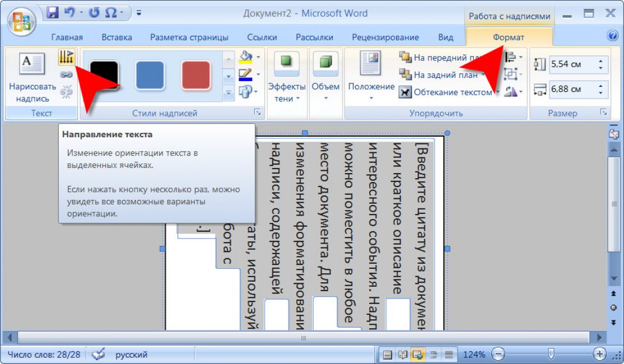Switch to Full Screen Reading view

[402, 354]
